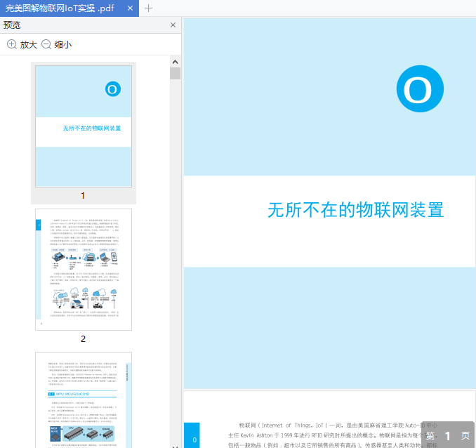Click page number label 1 under thumbnail

(83, 196)
